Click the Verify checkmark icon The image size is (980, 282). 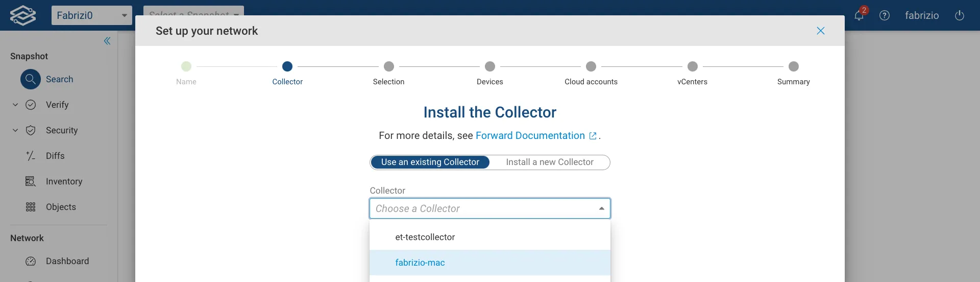(x=31, y=105)
